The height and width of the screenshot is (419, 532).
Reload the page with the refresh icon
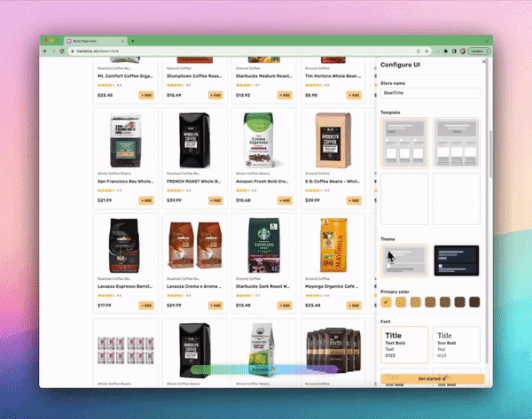coord(62,51)
